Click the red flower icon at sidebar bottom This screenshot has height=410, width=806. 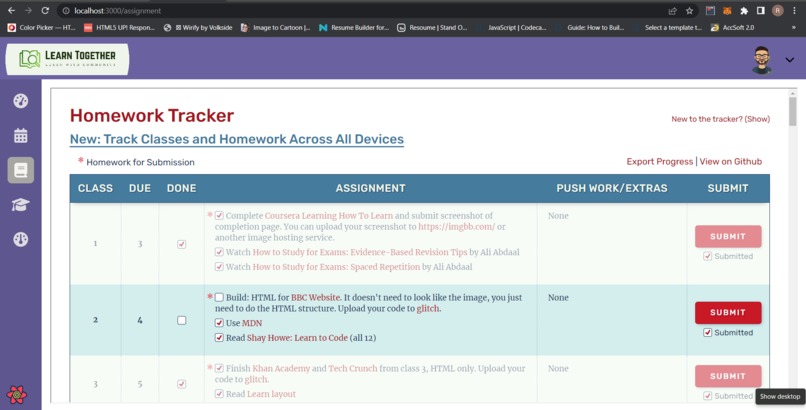coord(17,395)
